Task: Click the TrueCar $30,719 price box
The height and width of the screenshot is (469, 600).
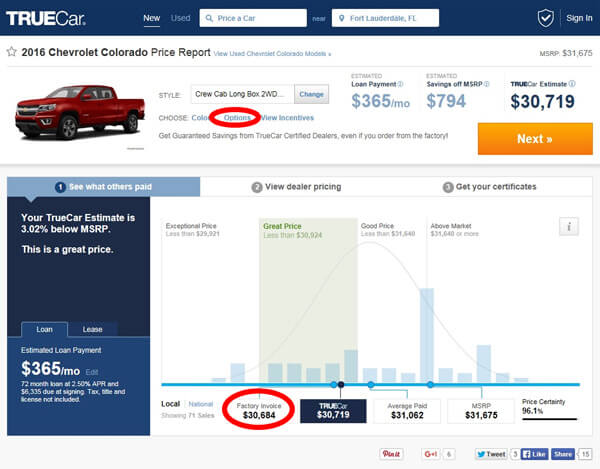Action: [333, 411]
